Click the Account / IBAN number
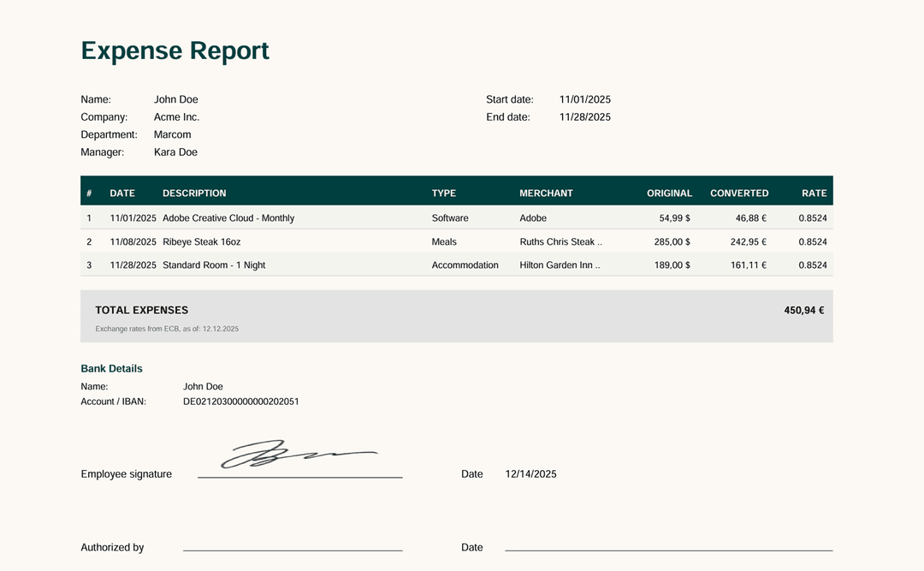Viewport: 924px width, 571px height. 241,401
